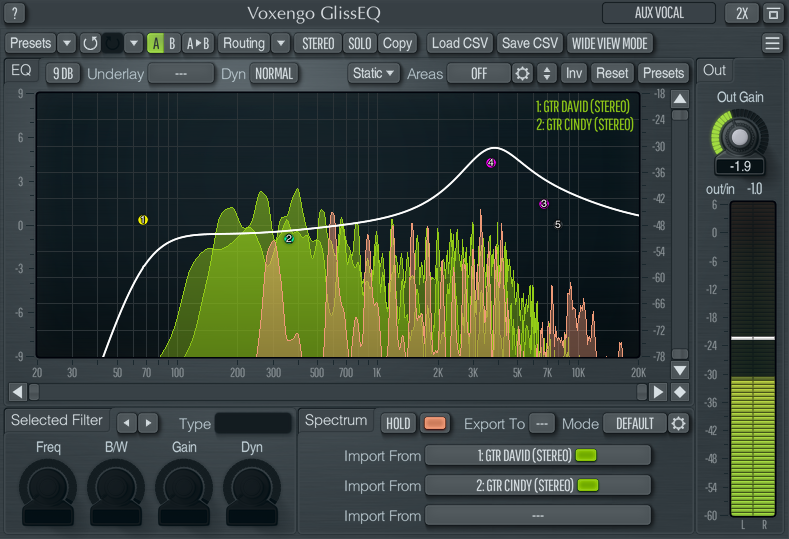Toggle the 2X oversampling button
Viewport: 789px width, 539px height.
(x=742, y=13)
